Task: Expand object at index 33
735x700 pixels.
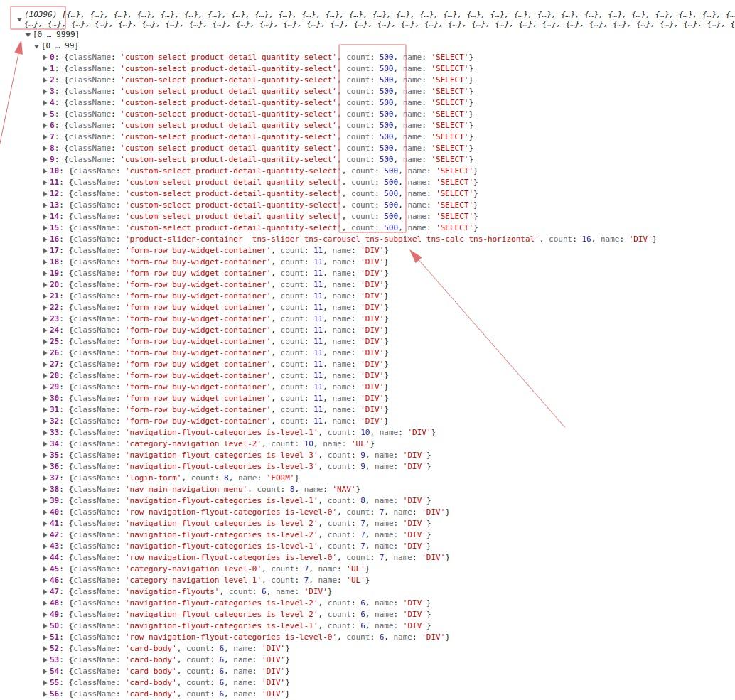Action: (45, 433)
